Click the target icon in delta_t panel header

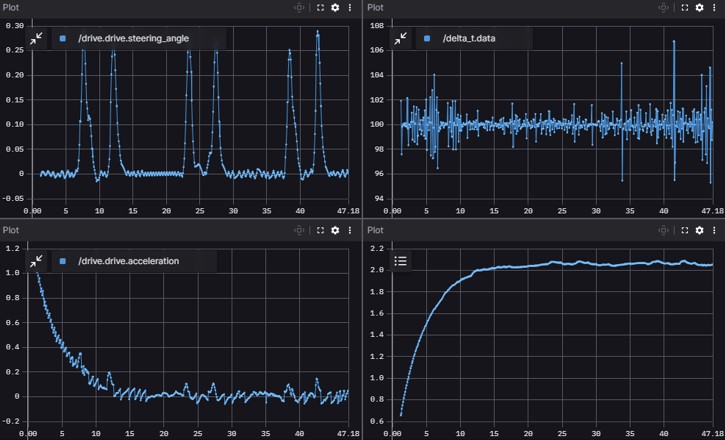click(x=664, y=7)
